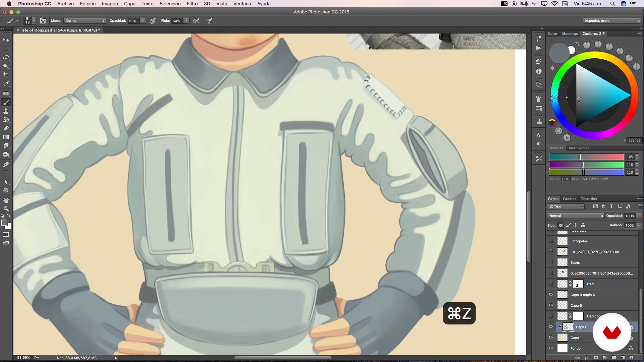644x362 pixels.
Task: Select the Eraser tool
Action: (6, 128)
